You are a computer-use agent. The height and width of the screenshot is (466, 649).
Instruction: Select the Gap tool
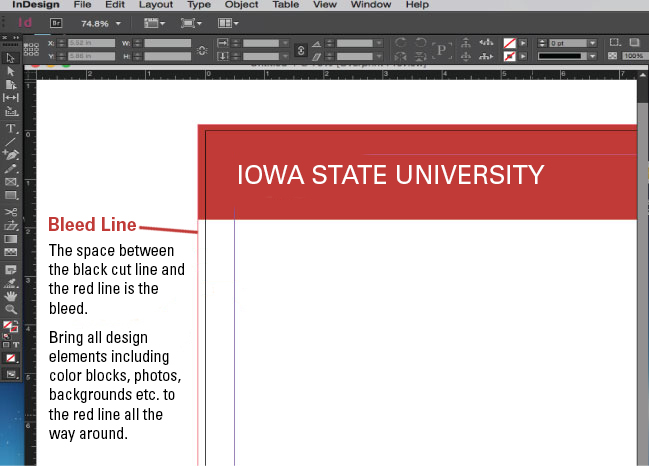tap(11, 98)
